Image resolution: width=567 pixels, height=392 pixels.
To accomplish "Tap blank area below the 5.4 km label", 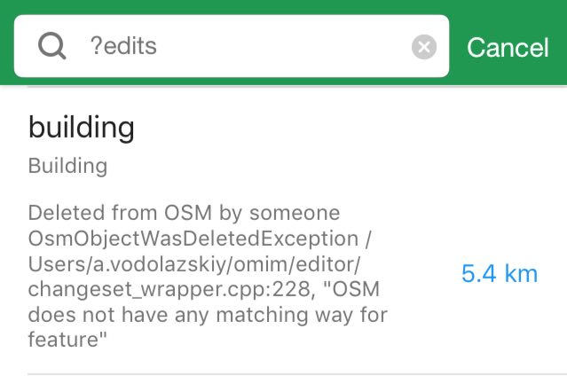I will click(500, 325).
